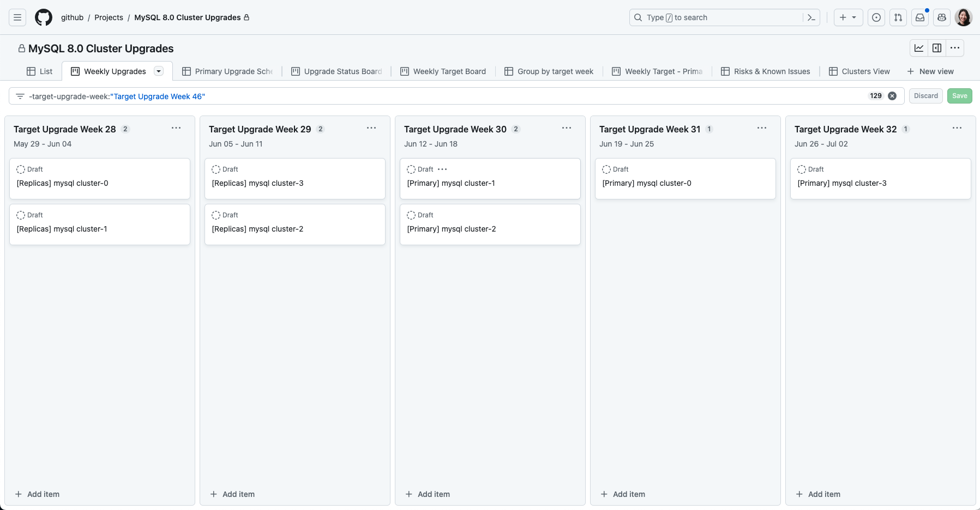Open the command palette icon in search bar

[x=811, y=17]
